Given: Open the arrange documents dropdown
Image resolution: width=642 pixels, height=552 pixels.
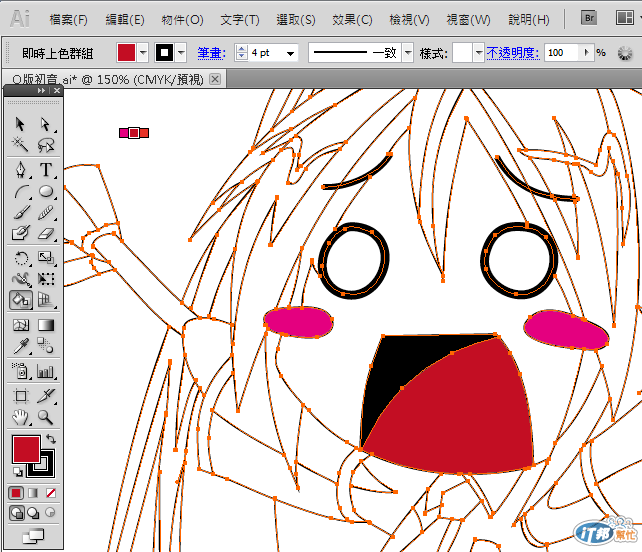Looking at the screenshot, I should pos(627,18).
